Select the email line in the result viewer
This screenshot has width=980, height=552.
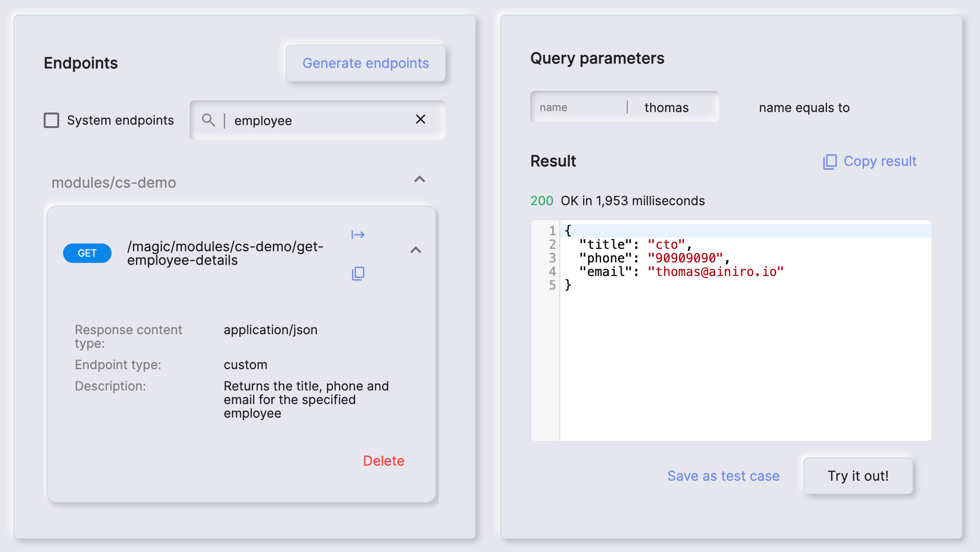point(679,272)
